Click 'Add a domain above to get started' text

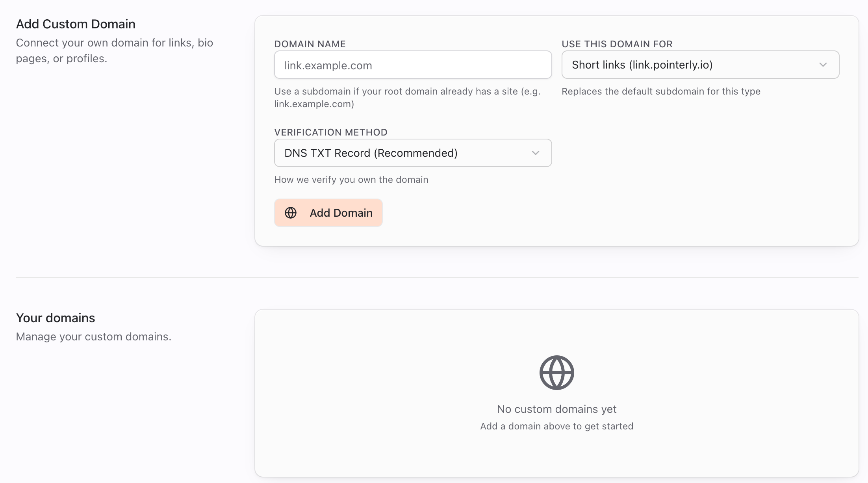556,426
